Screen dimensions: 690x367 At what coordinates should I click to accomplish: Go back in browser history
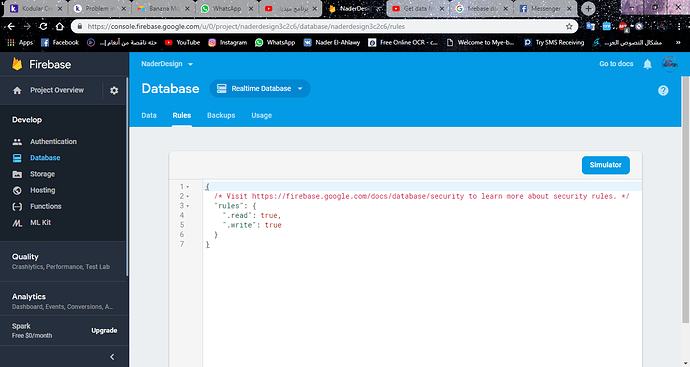point(11,26)
